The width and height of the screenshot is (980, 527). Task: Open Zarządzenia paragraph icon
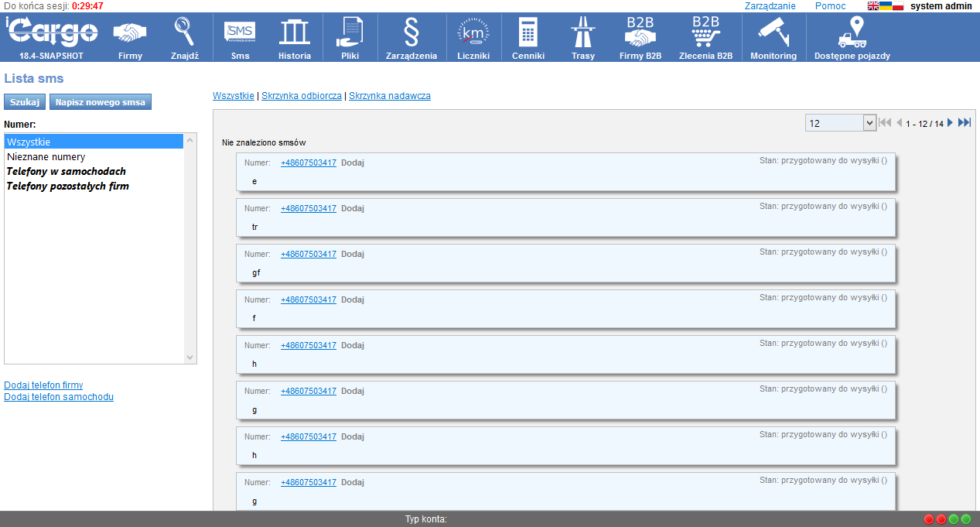click(x=411, y=33)
